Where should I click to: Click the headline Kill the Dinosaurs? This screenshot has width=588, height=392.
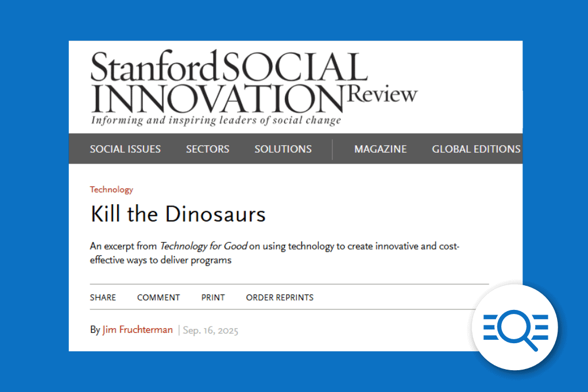(177, 215)
